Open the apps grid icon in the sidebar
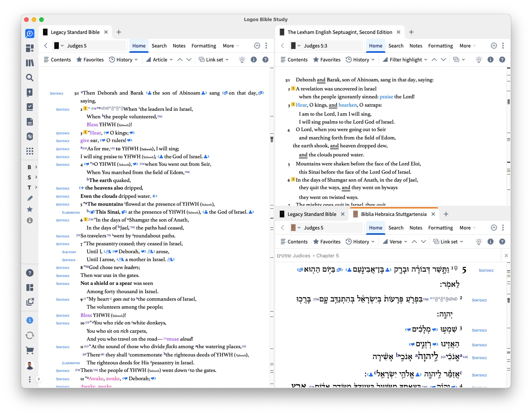This screenshot has width=532, height=416. click(x=30, y=151)
